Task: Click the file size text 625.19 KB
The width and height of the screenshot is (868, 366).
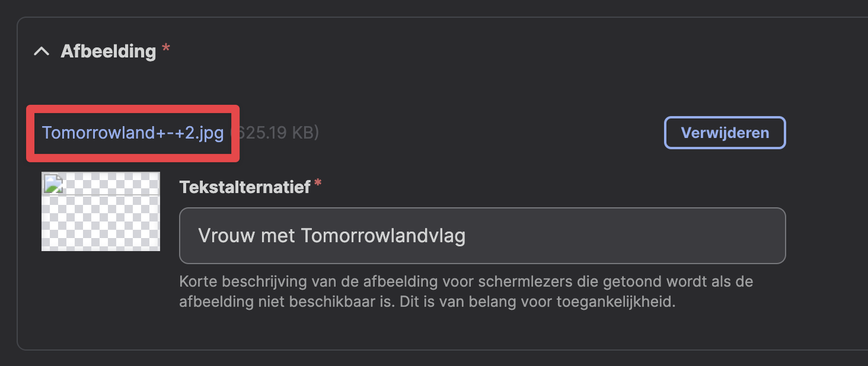Action: point(275,133)
